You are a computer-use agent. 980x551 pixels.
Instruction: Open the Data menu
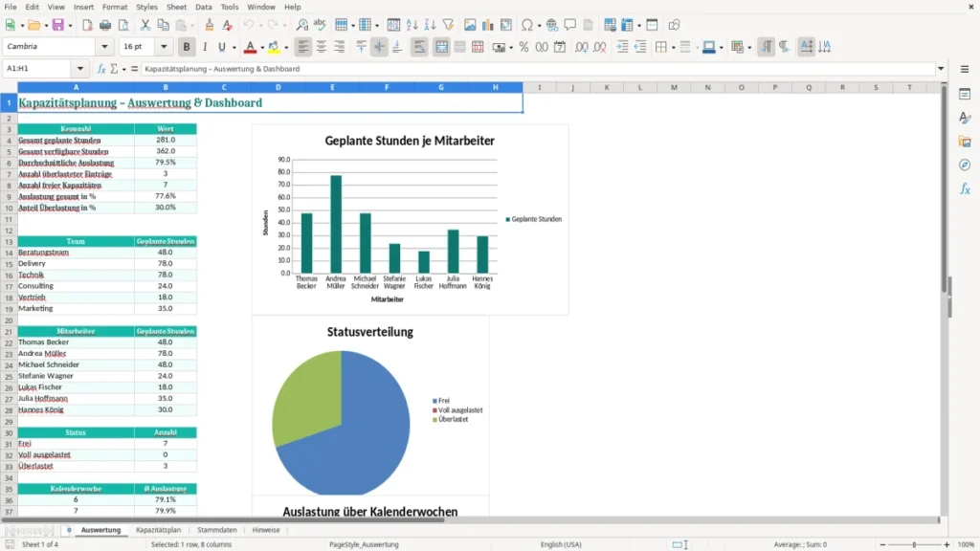pos(203,7)
